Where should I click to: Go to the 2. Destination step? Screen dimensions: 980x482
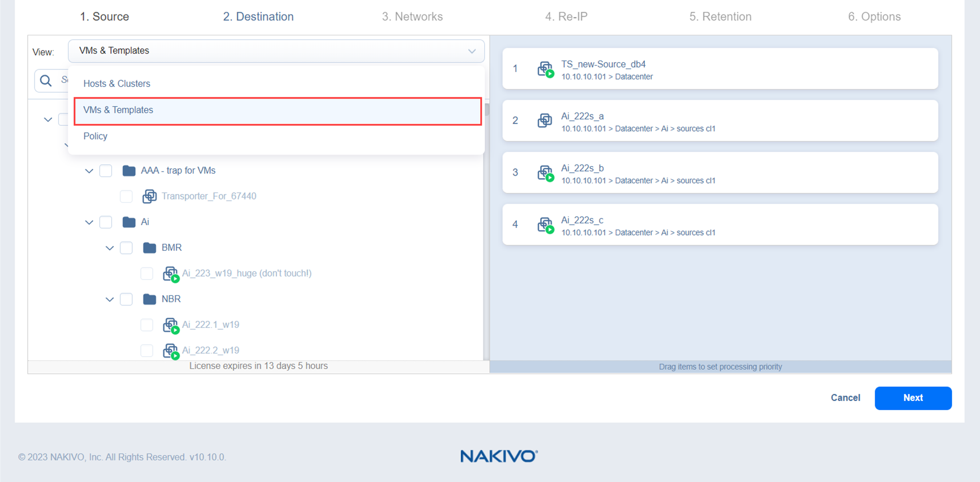(258, 17)
